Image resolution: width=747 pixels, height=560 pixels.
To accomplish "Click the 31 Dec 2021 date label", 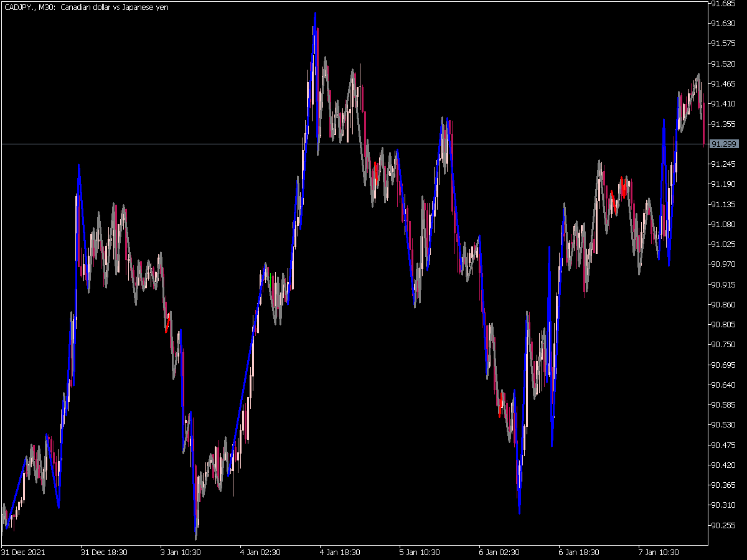I will point(22,552).
